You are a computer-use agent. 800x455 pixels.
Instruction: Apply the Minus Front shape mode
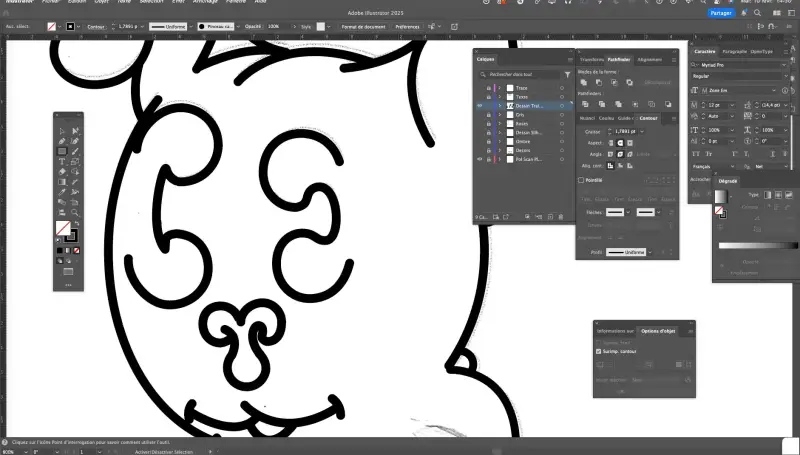(x=598, y=82)
